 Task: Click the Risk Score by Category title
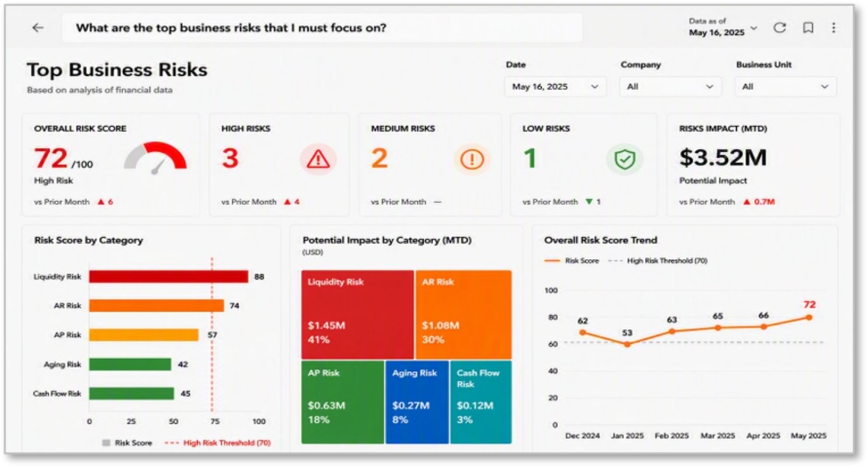point(89,240)
